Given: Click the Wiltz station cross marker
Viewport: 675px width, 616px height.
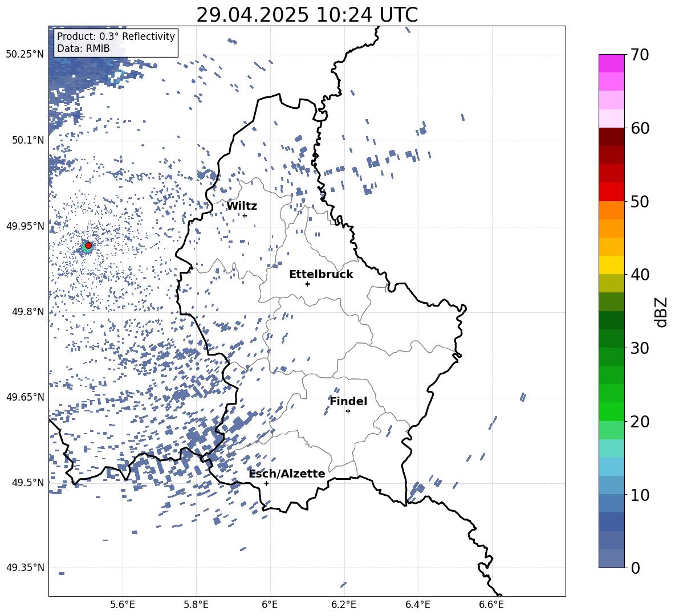Looking at the screenshot, I should pos(245,215).
